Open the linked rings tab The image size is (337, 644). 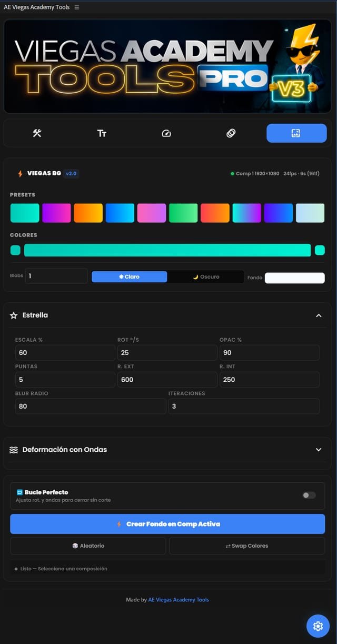click(x=231, y=133)
